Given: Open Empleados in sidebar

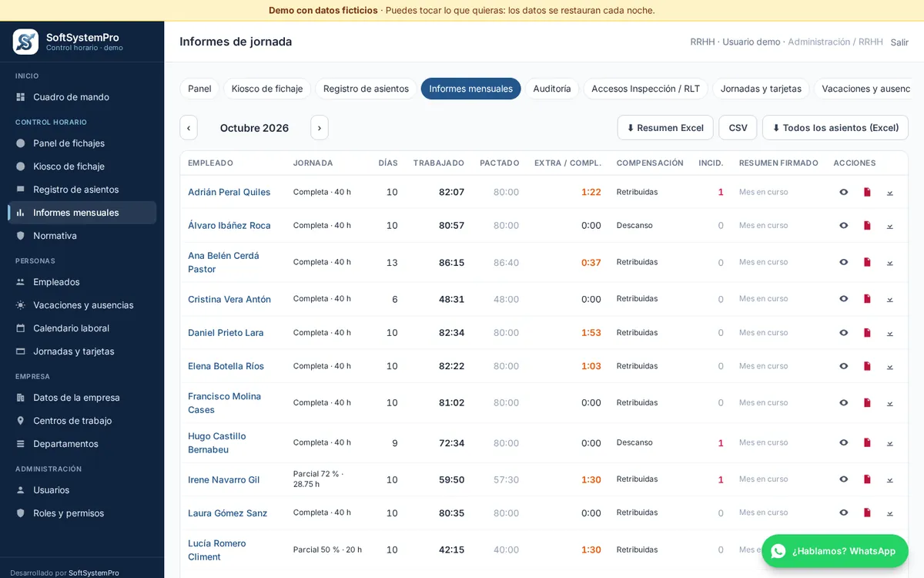Looking at the screenshot, I should coord(82,282).
